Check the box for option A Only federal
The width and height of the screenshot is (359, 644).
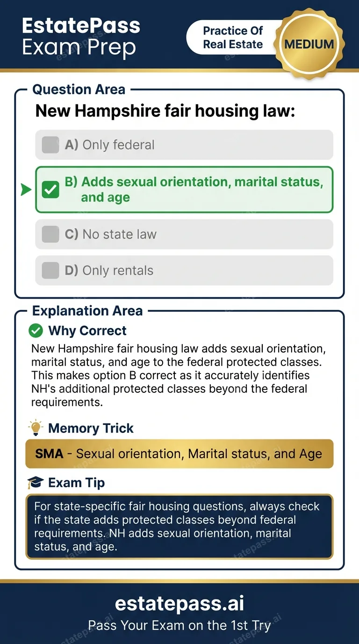[x=50, y=145]
